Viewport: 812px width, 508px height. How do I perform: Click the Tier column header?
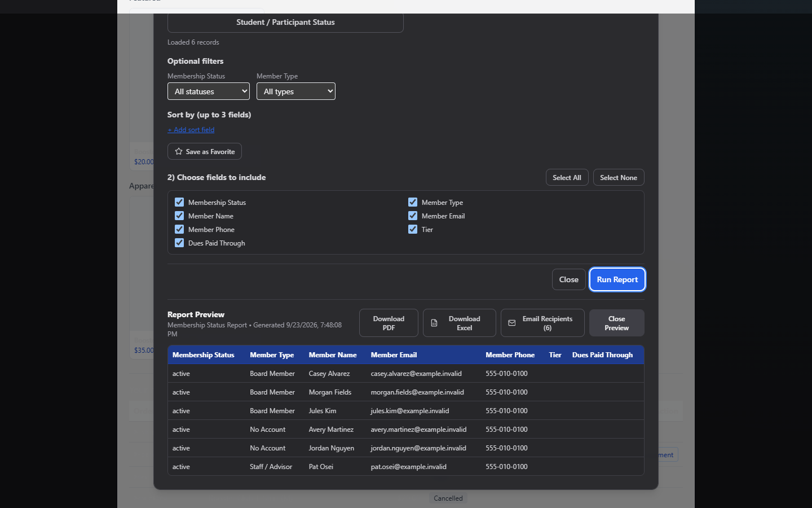(555, 355)
